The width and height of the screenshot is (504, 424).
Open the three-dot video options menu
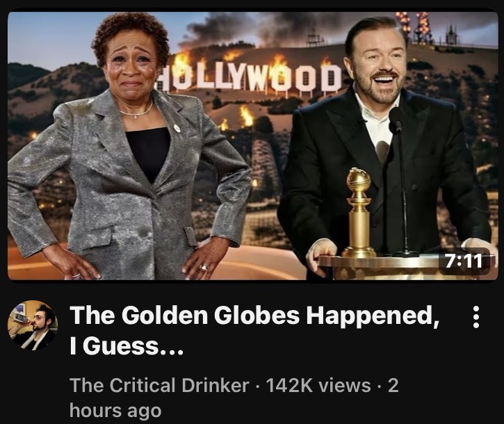(x=476, y=317)
